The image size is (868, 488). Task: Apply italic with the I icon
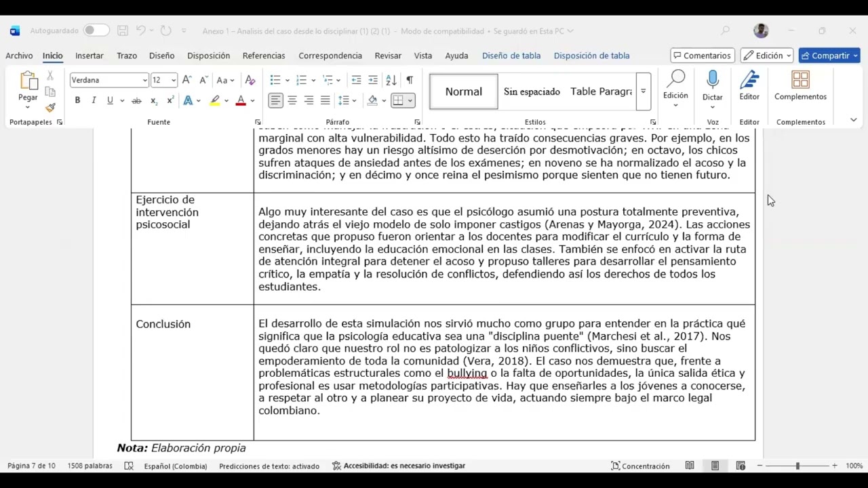point(94,100)
